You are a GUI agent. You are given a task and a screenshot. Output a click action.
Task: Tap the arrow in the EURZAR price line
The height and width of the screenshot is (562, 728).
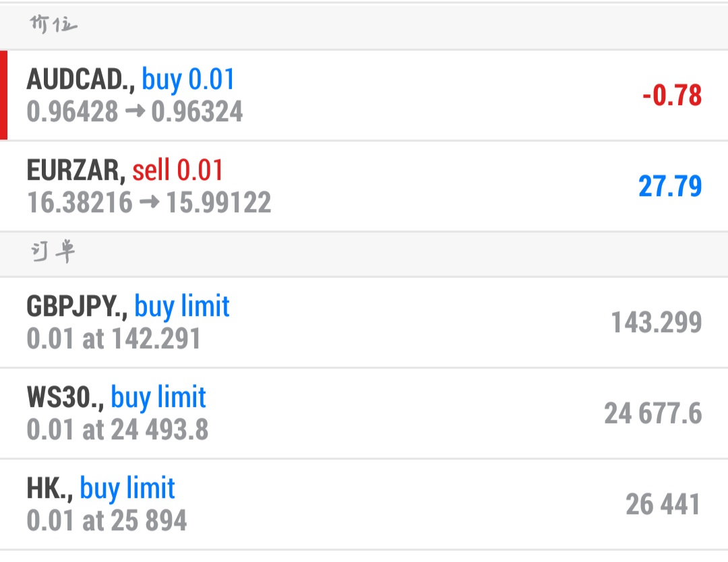tap(150, 202)
